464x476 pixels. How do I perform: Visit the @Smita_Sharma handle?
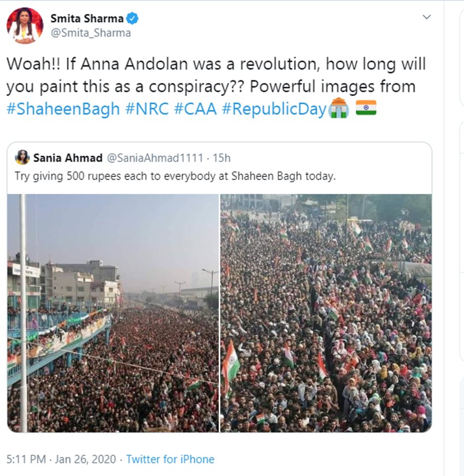coord(91,33)
